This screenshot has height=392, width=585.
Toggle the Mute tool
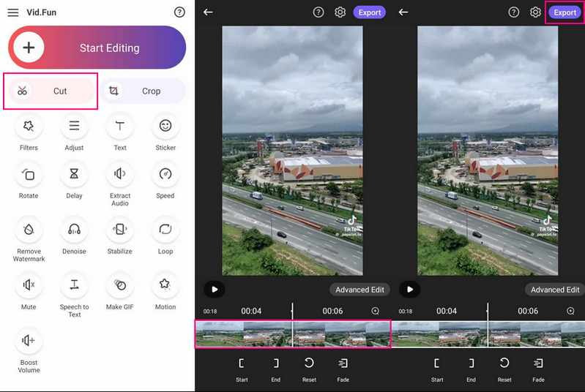point(29,284)
